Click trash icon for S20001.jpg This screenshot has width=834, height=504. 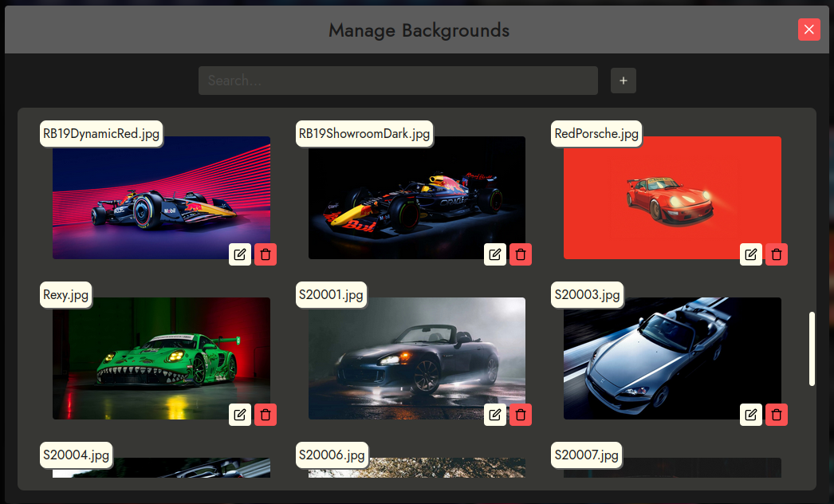pos(521,415)
